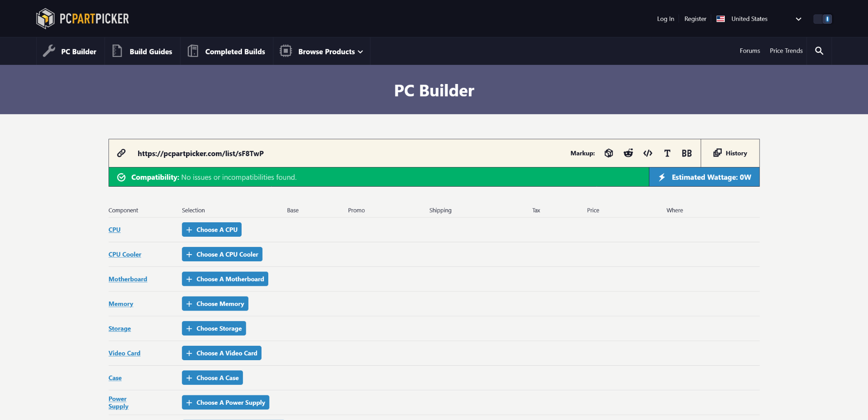Click the US flag icon

721,19
